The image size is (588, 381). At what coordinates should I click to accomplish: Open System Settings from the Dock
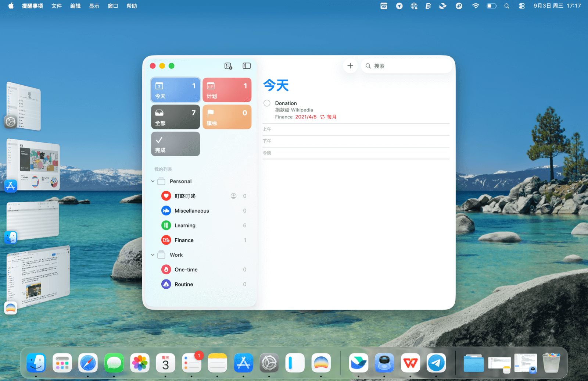269,363
